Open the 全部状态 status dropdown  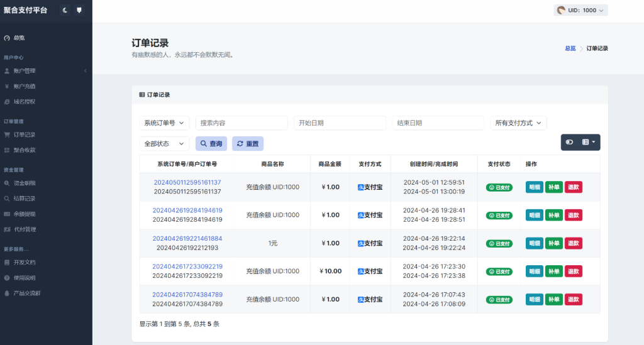click(x=164, y=144)
